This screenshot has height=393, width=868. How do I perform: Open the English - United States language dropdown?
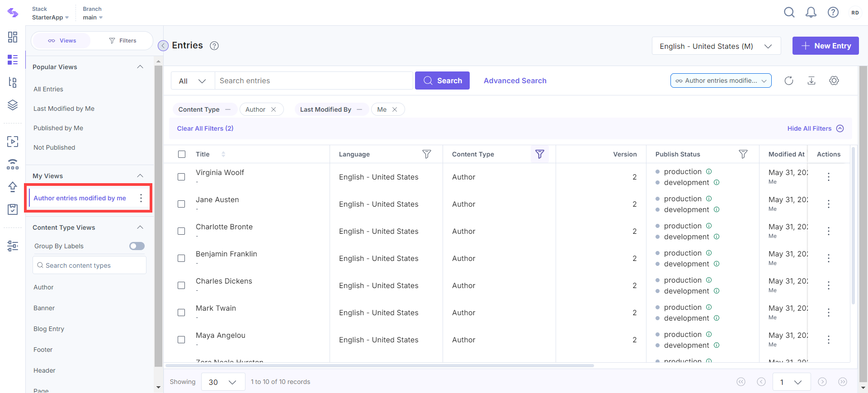pyautogui.click(x=716, y=46)
